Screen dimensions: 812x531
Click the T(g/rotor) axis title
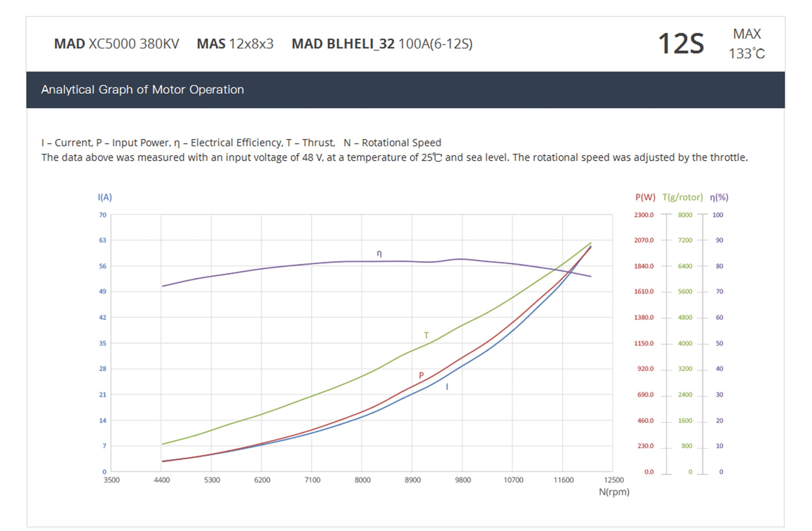[682, 197]
